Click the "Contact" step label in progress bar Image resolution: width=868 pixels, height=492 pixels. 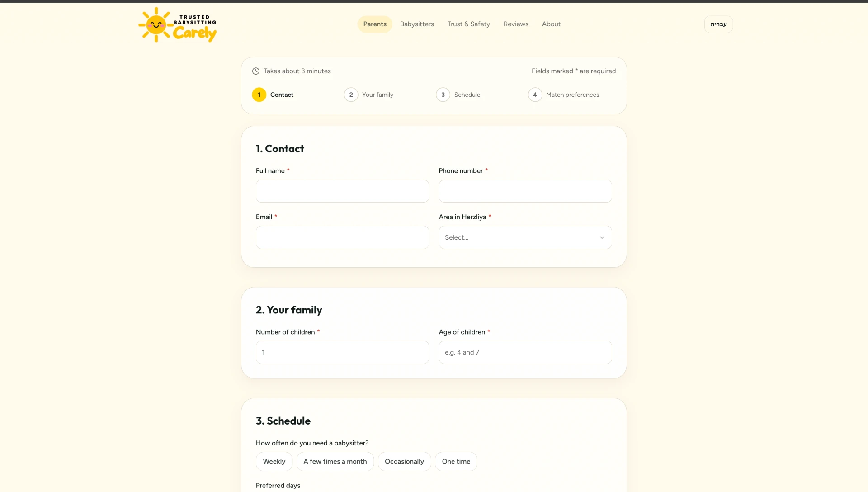pos(282,95)
